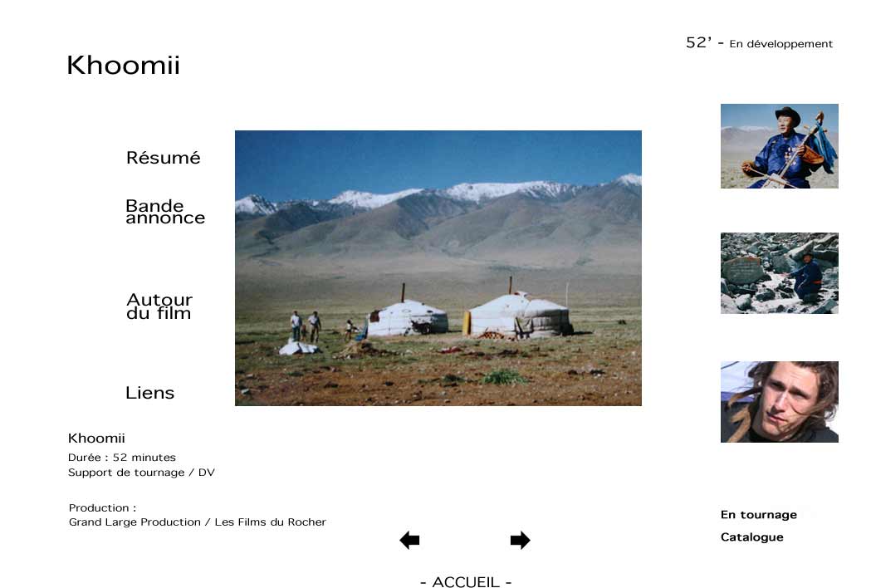Screen dimensions: 871x588
Task: Click the En développement status label
Action: point(780,44)
